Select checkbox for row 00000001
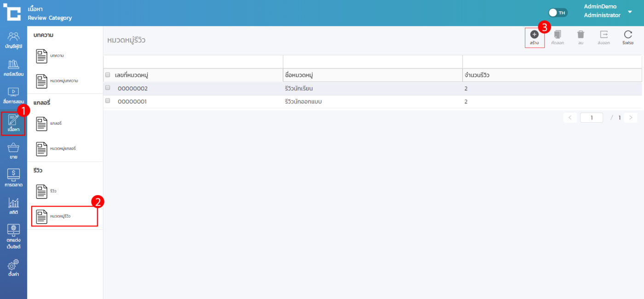The height and width of the screenshot is (299, 644). [108, 101]
